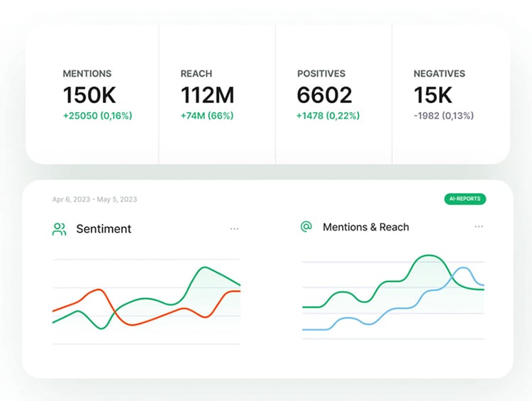This screenshot has width=532, height=401.
Task: Click the Mentions & Reach line chart
Action: pyautogui.click(x=393, y=297)
